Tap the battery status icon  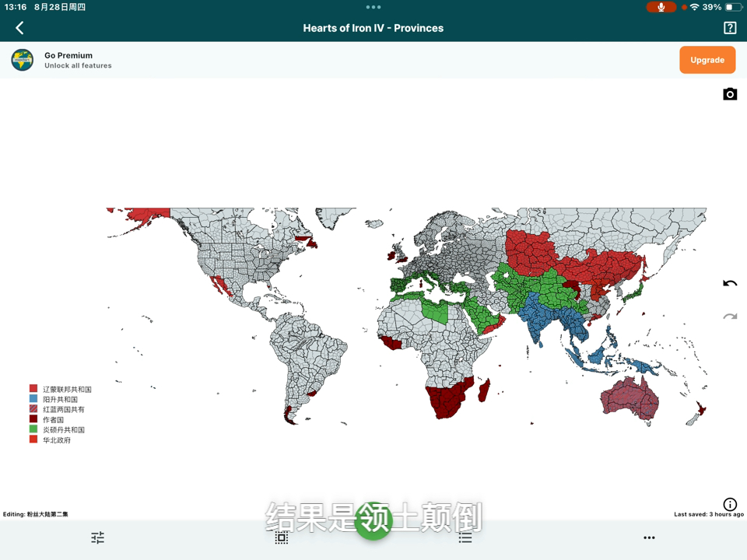(x=733, y=7)
